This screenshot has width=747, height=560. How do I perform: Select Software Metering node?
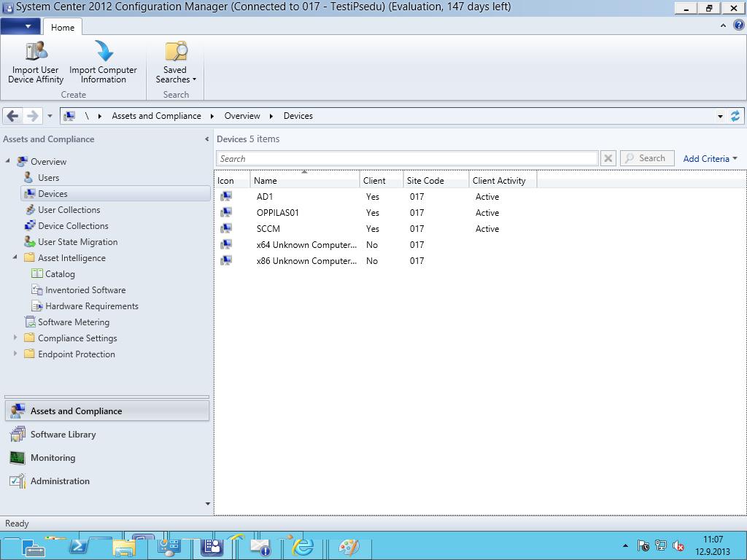[x=74, y=322]
